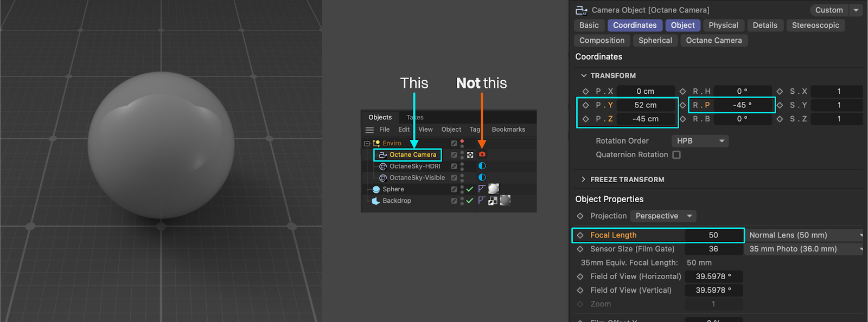Screen dimensions: 868x322
Task: Enable the Quaternion Rotation checkbox
Action: click(x=676, y=154)
